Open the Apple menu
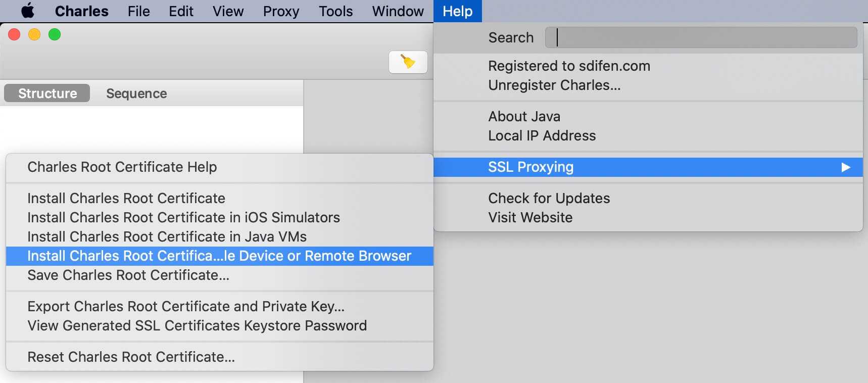This screenshot has height=383, width=868. [x=27, y=11]
